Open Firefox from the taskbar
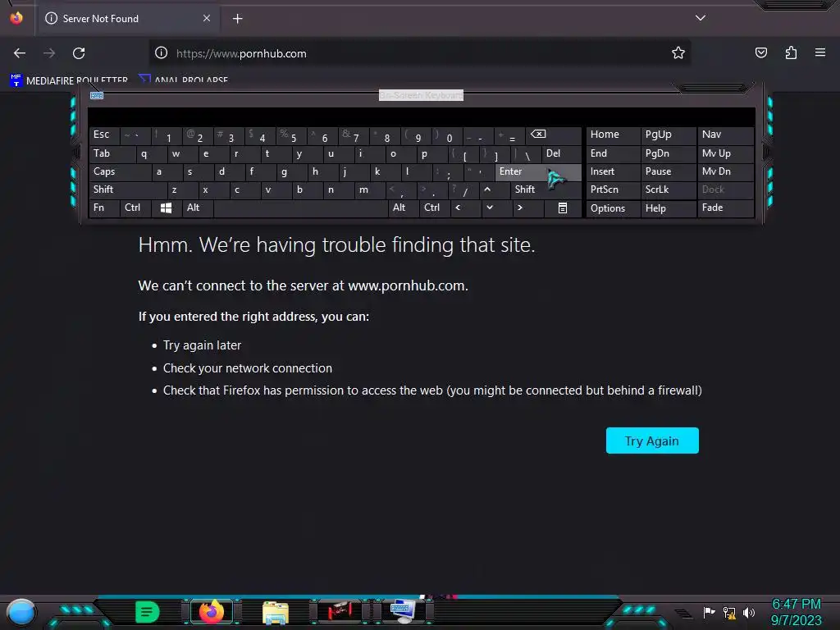This screenshot has width=840, height=630. click(212, 612)
